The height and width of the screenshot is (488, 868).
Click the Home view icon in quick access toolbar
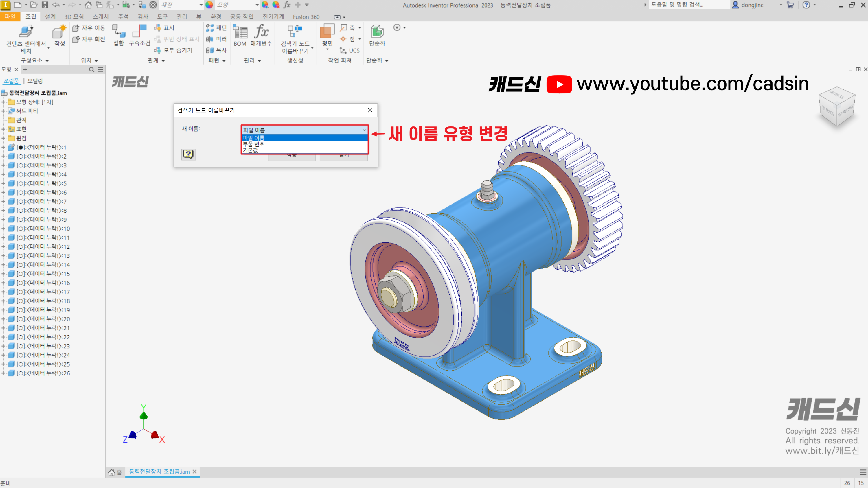pos(88,5)
